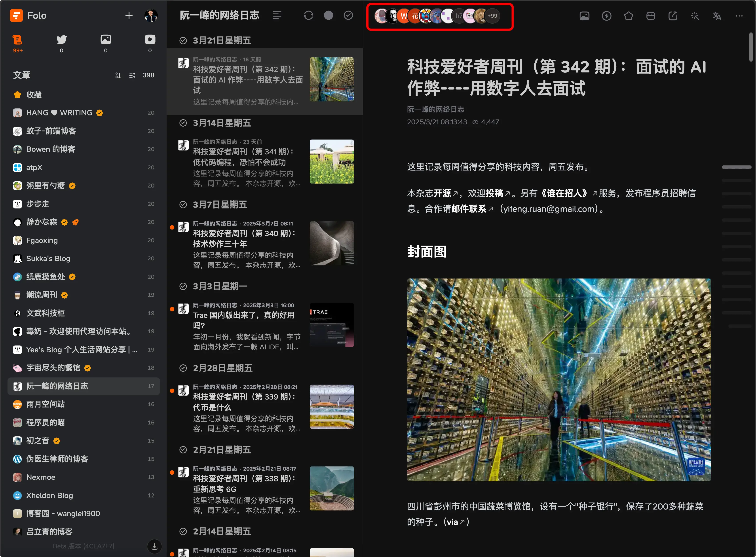This screenshot has height=557, width=756.
Task: Mark issue 340 read via its orange dot
Action: [172, 227]
